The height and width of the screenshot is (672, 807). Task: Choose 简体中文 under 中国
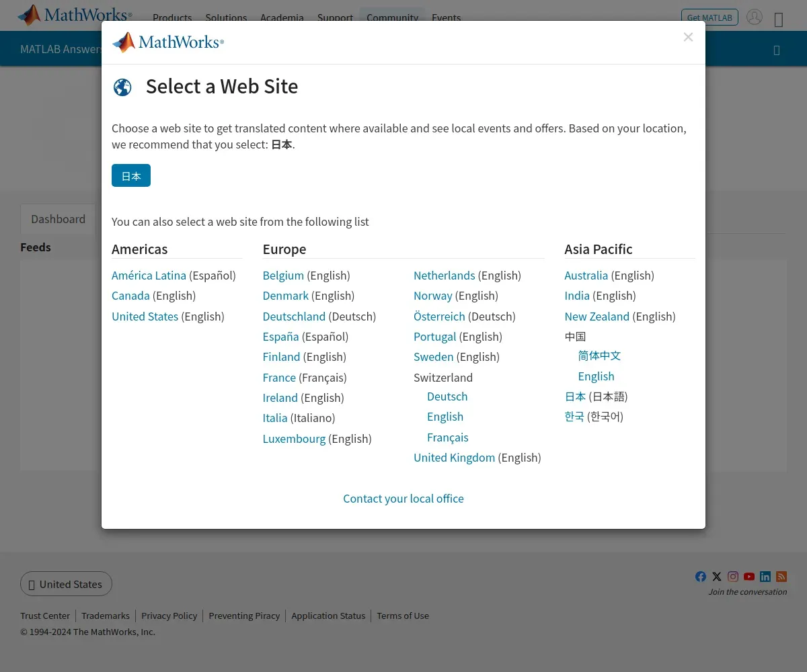(599, 355)
